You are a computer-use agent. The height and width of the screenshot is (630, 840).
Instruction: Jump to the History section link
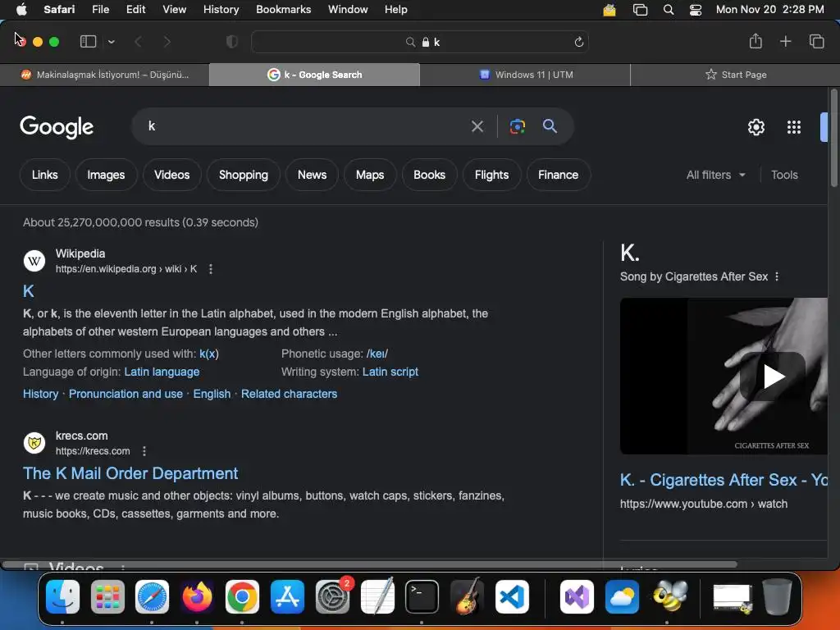(x=41, y=394)
